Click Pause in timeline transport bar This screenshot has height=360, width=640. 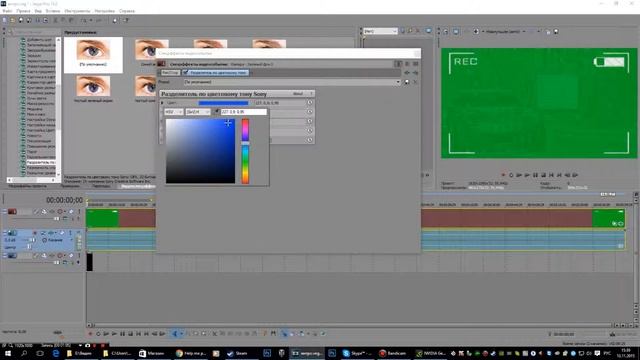122,334
